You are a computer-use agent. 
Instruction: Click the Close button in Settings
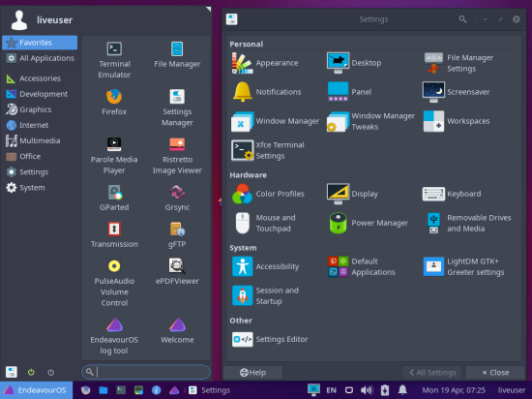495,373
